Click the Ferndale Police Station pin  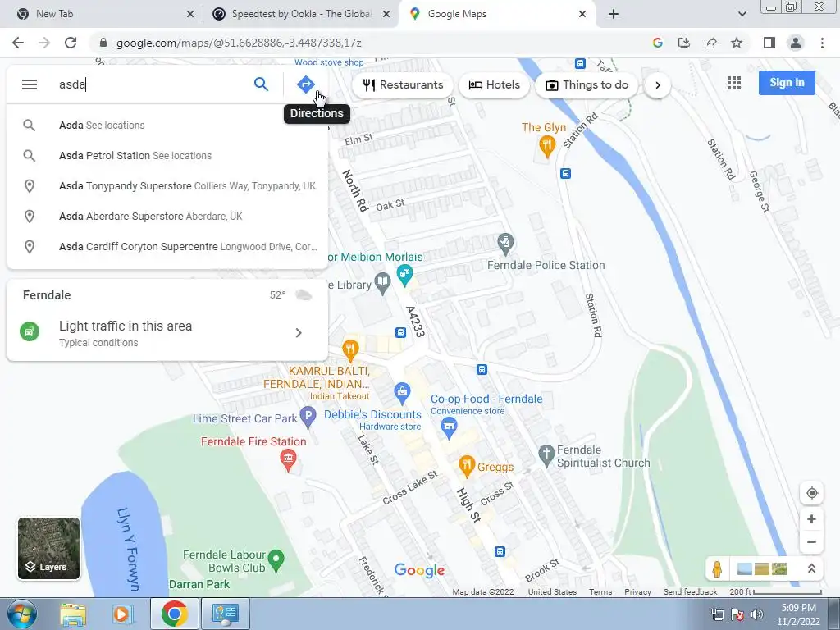(505, 244)
